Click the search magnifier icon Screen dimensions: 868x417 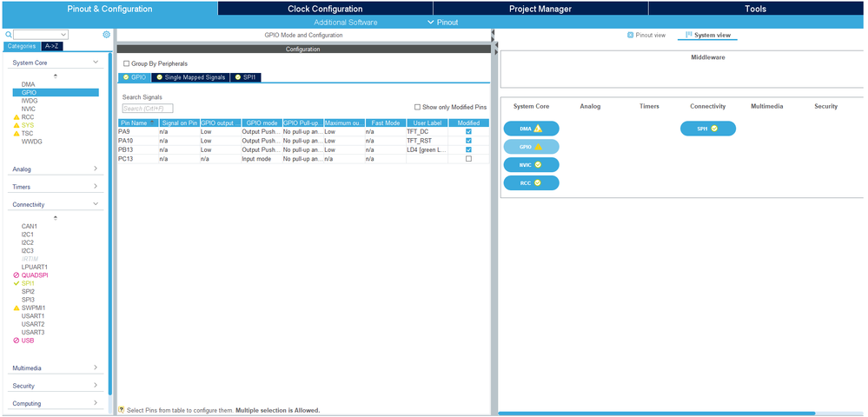coord(9,35)
